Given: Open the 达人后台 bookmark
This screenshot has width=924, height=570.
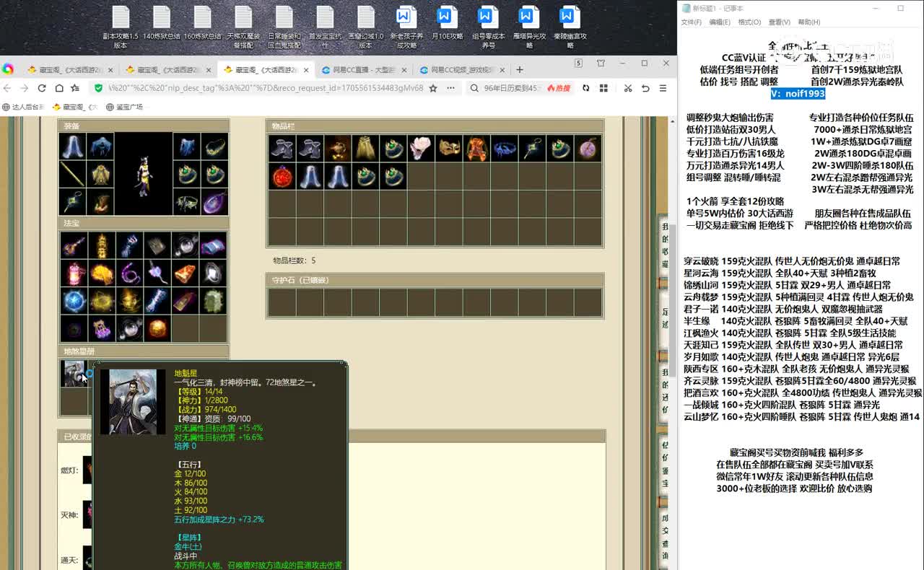Looking at the screenshot, I should 23,107.
